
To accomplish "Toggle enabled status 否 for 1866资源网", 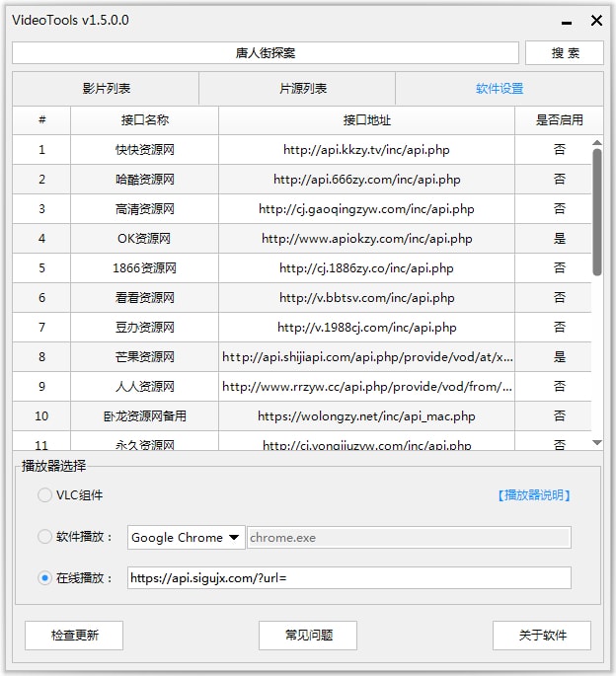I will click(559, 268).
